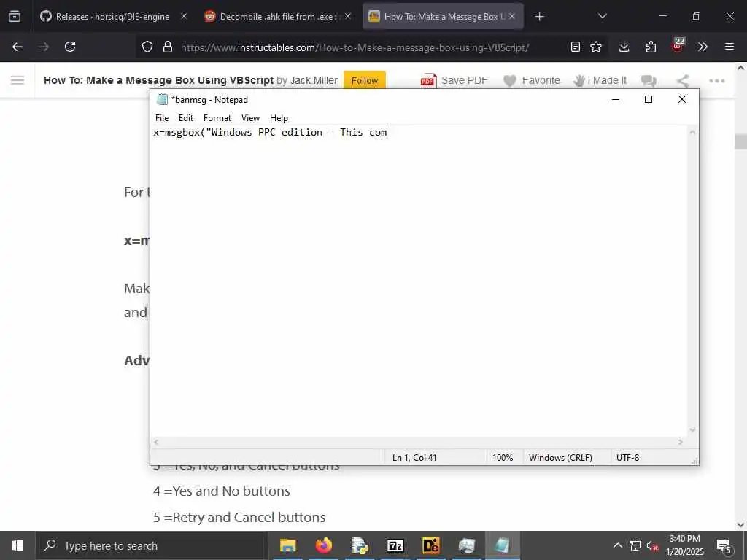Click the taskbar search box

pyautogui.click(x=152, y=545)
